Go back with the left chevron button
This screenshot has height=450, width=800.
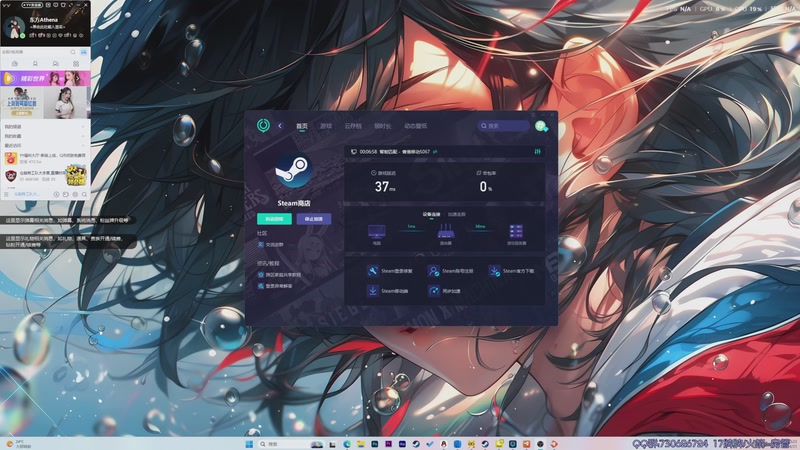coord(280,126)
